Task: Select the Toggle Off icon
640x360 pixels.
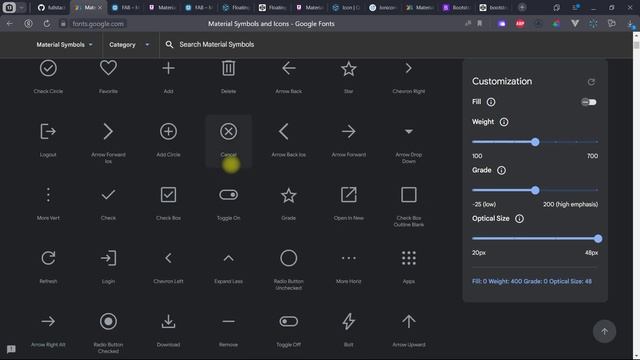Action: point(289,321)
